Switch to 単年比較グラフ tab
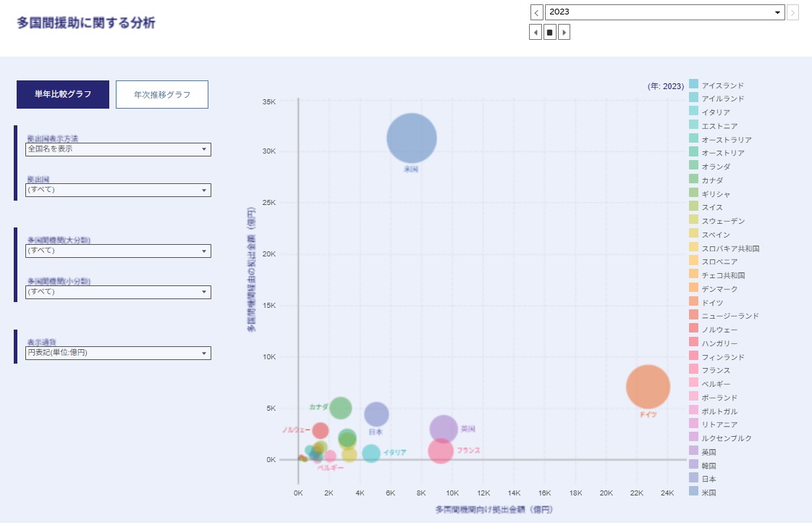The height and width of the screenshot is (523, 812). pos(63,94)
